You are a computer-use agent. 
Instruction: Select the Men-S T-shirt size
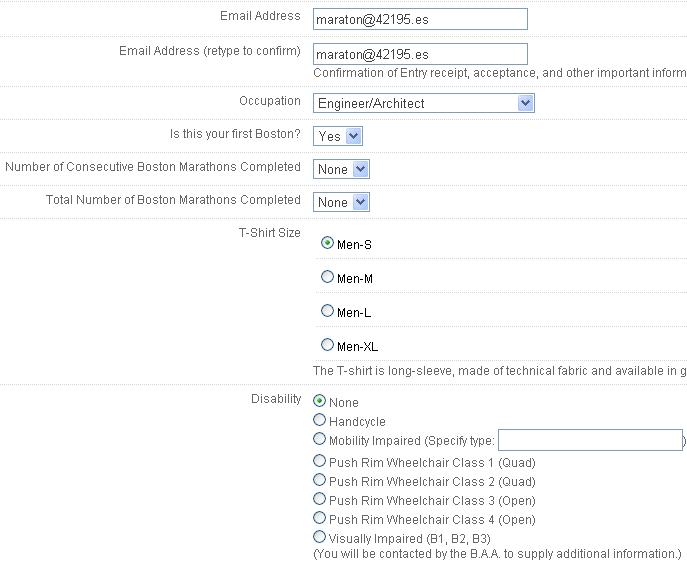point(327,243)
